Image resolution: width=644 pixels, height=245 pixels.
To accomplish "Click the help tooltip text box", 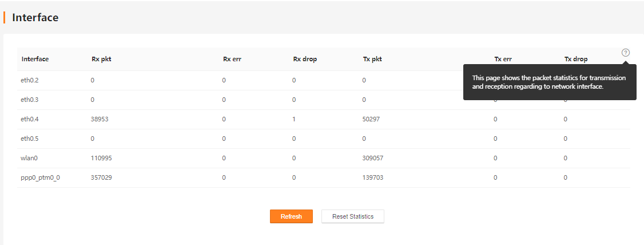I will 550,82.
